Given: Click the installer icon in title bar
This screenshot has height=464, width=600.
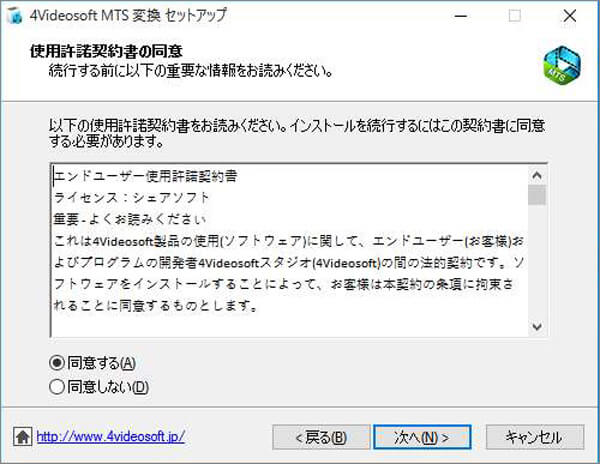Looking at the screenshot, I should (14, 16).
